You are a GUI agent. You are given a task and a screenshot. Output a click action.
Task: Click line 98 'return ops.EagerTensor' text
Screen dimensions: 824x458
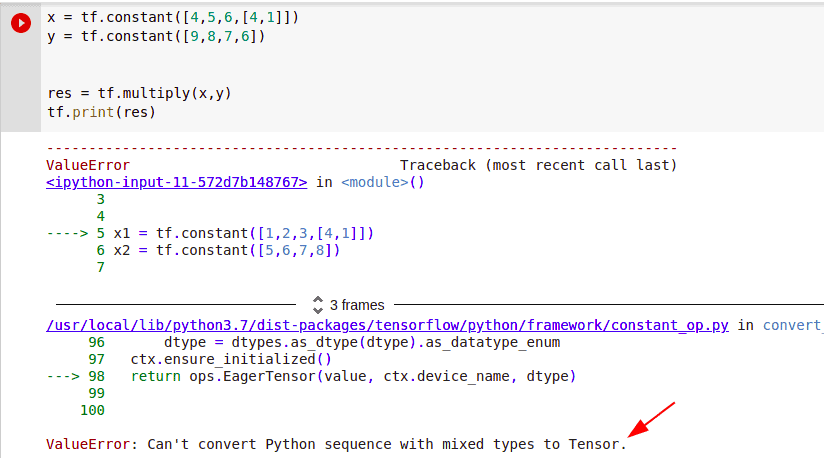click(354, 376)
